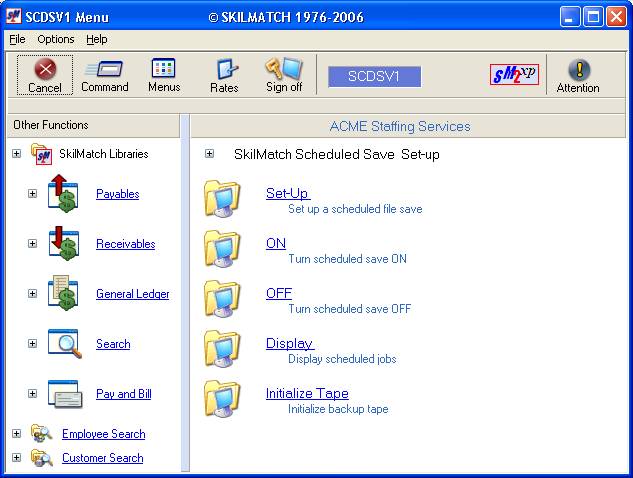The image size is (633, 478).
Task: Click the red Cancel toolbar icon
Action: click(x=45, y=69)
